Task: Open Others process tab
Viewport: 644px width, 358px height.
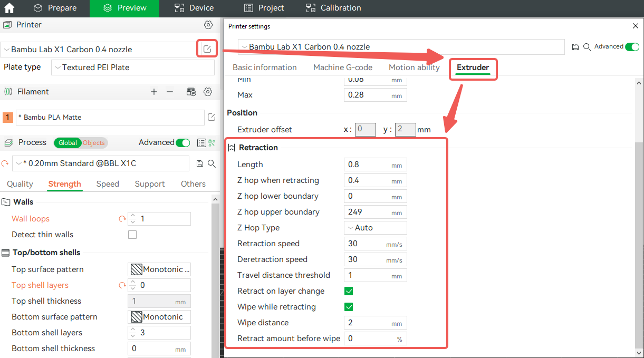Action: pyautogui.click(x=193, y=184)
